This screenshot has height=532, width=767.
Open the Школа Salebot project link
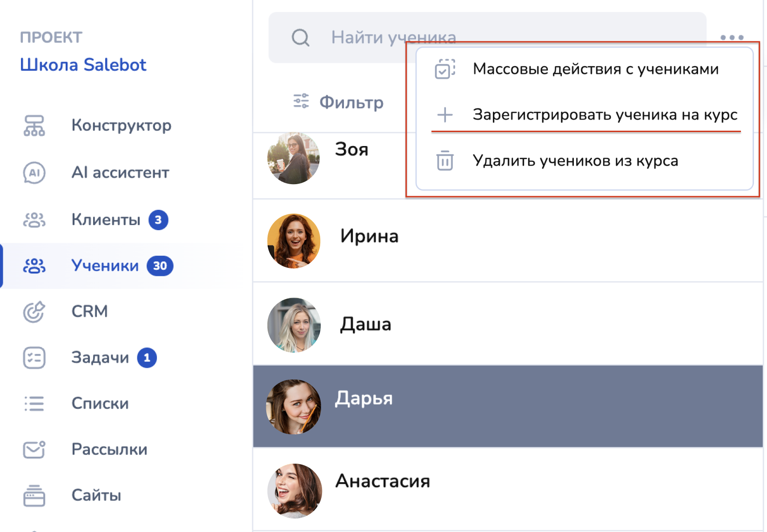pyautogui.click(x=83, y=65)
